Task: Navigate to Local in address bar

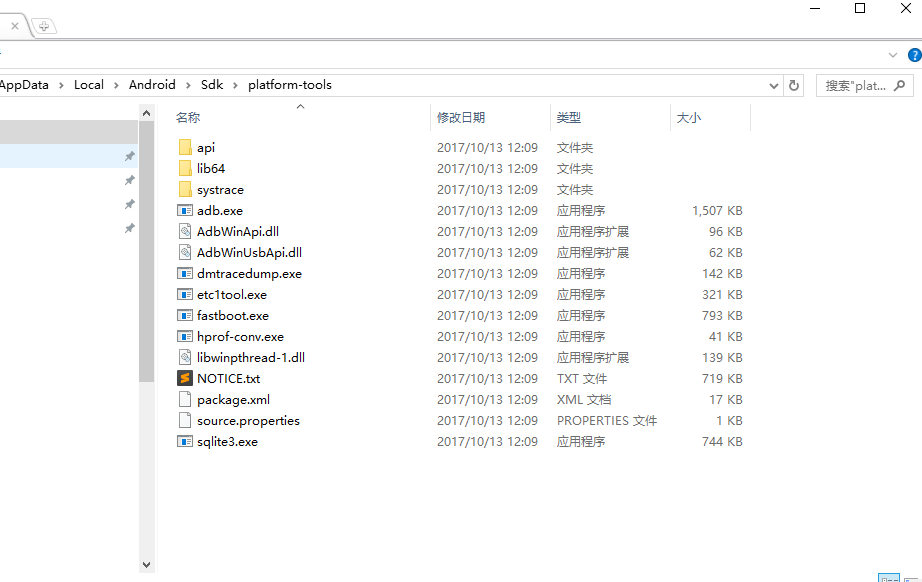Action: click(89, 85)
